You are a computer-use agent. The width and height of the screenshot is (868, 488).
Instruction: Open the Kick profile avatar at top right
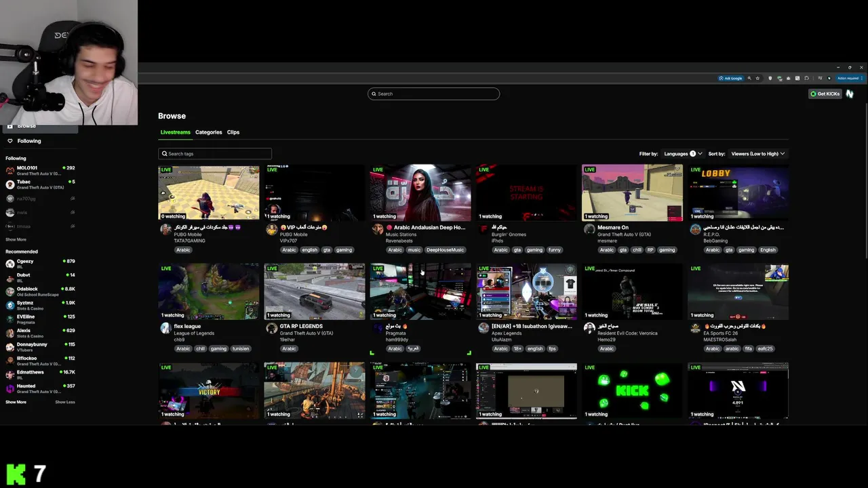click(x=850, y=94)
